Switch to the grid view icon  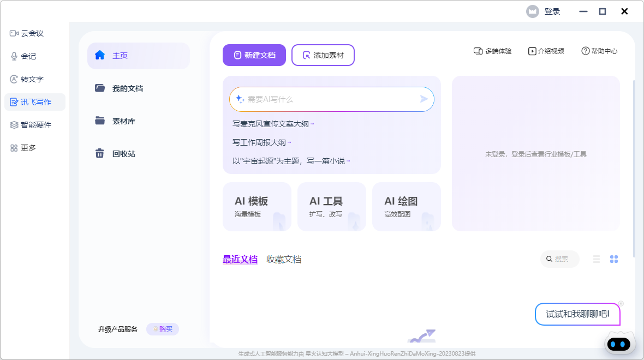pyautogui.click(x=614, y=259)
